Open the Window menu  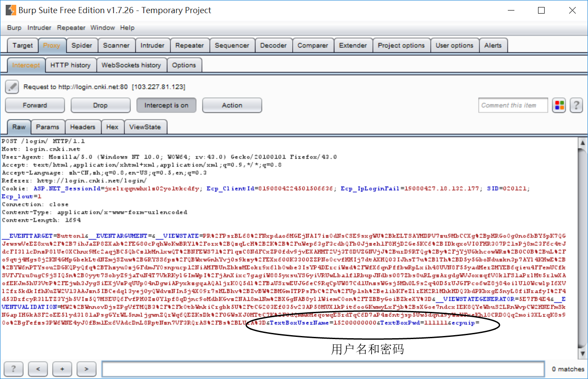pyautogui.click(x=103, y=28)
